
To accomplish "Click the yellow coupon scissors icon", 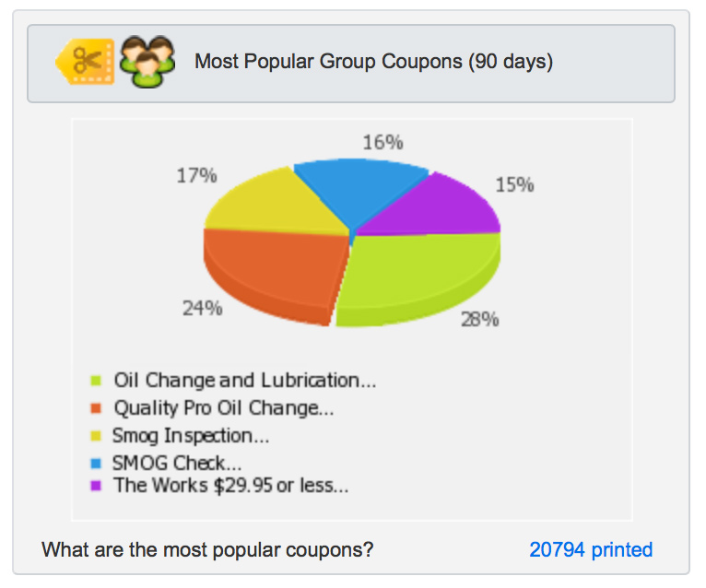I will (85, 61).
